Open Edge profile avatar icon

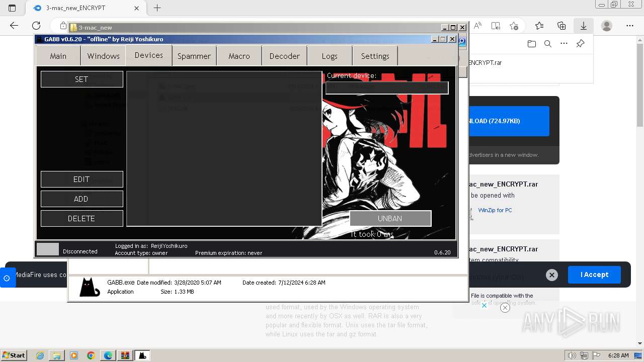pyautogui.click(x=607, y=26)
